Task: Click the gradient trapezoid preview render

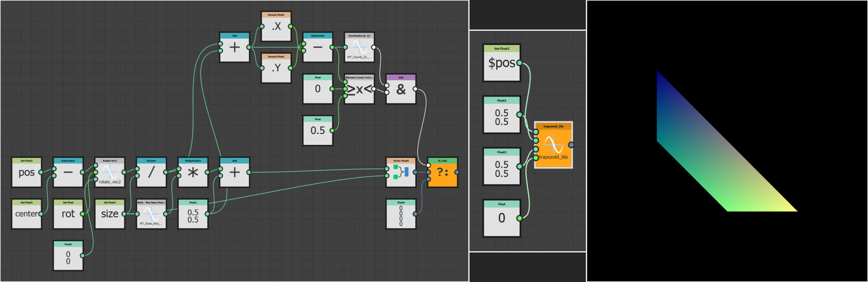Action: pyautogui.click(x=727, y=141)
